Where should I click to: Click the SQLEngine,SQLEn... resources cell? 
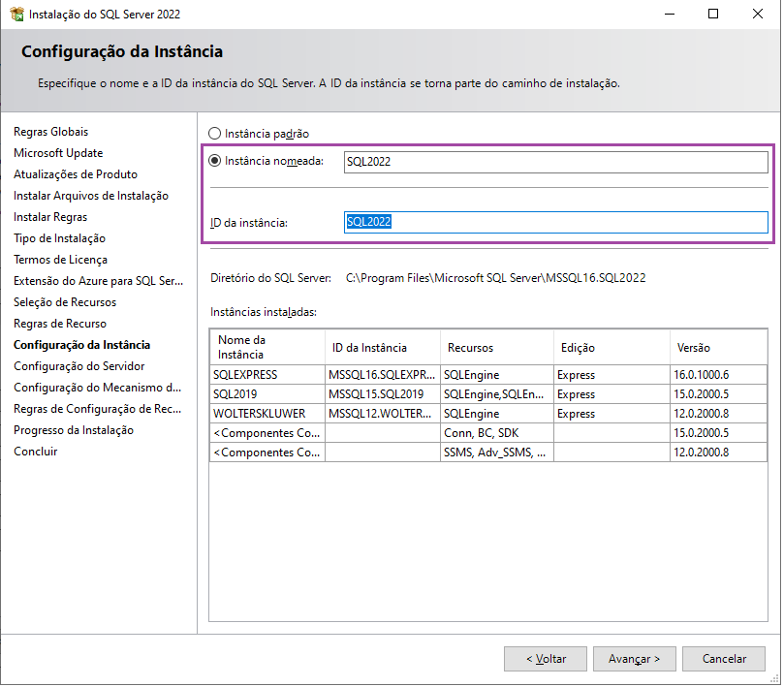point(497,394)
